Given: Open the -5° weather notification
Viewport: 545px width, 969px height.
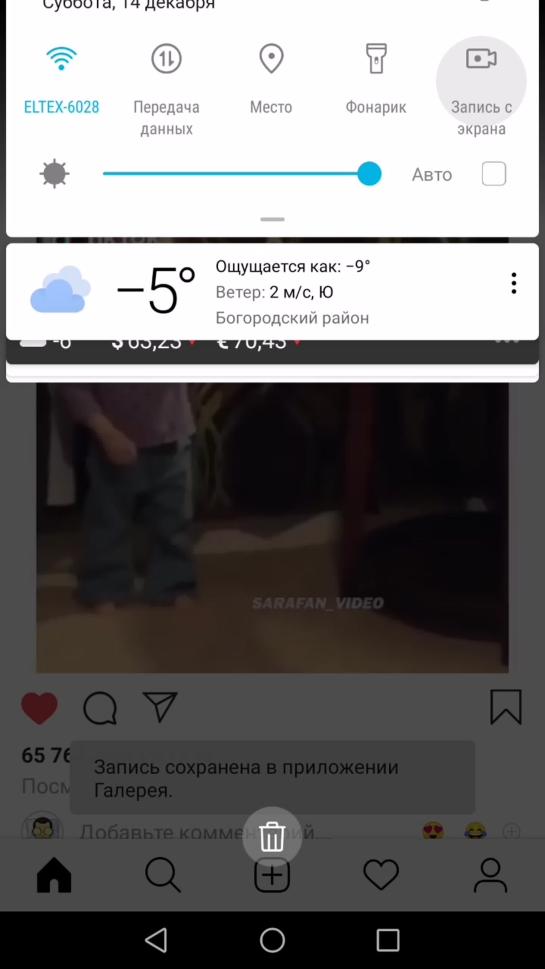Looking at the screenshot, I should coord(272,292).
